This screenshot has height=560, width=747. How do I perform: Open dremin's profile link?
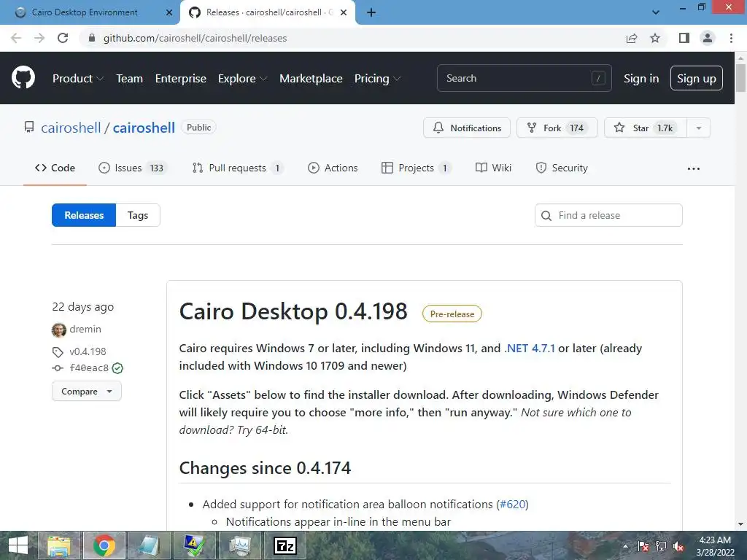tap(85, 330)
